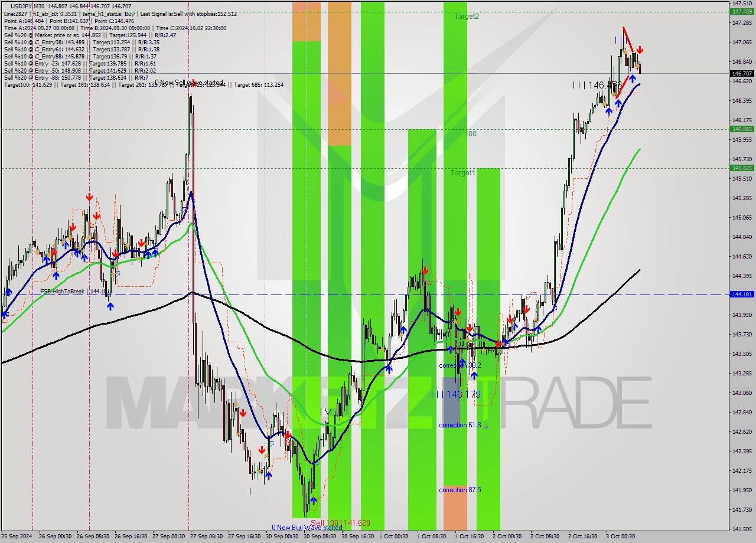Click the '0 New Buy Wave started' label
The height and width of the screenshot is (543, 756).
click(x=307, y=528)
